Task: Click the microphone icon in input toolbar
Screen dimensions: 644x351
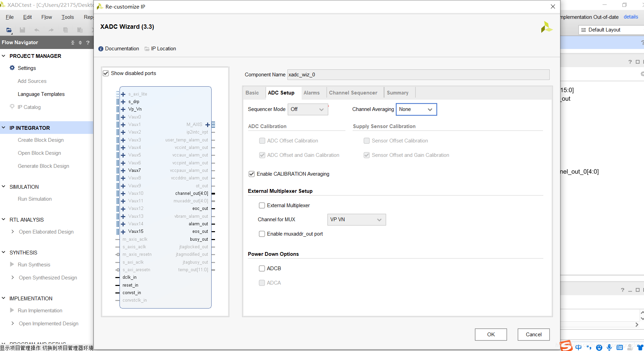Action: point(609,347)
